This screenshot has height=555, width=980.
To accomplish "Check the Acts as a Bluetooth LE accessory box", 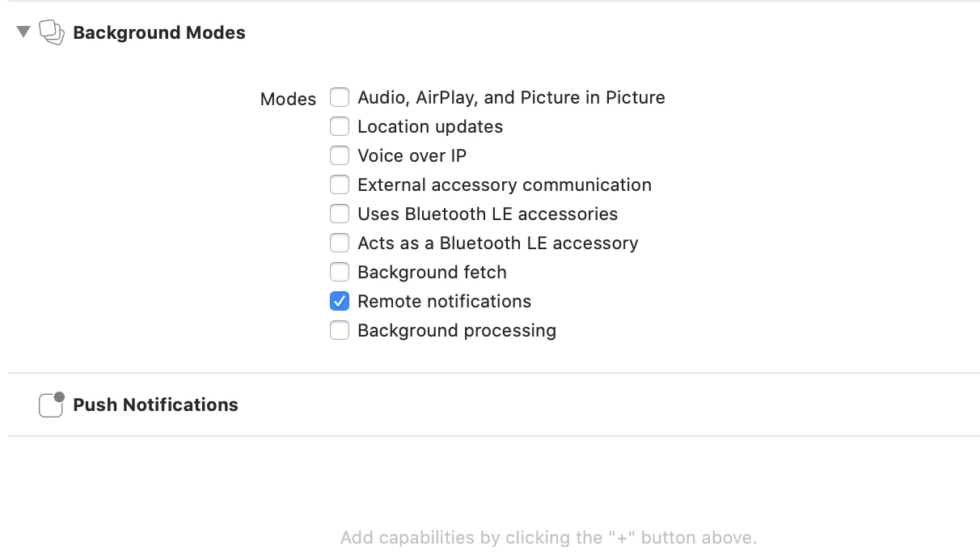I will [x=340, y=244].
